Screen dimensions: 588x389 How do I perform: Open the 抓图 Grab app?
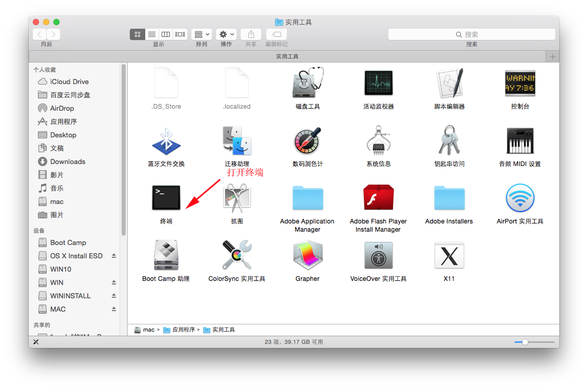[237, 197]
